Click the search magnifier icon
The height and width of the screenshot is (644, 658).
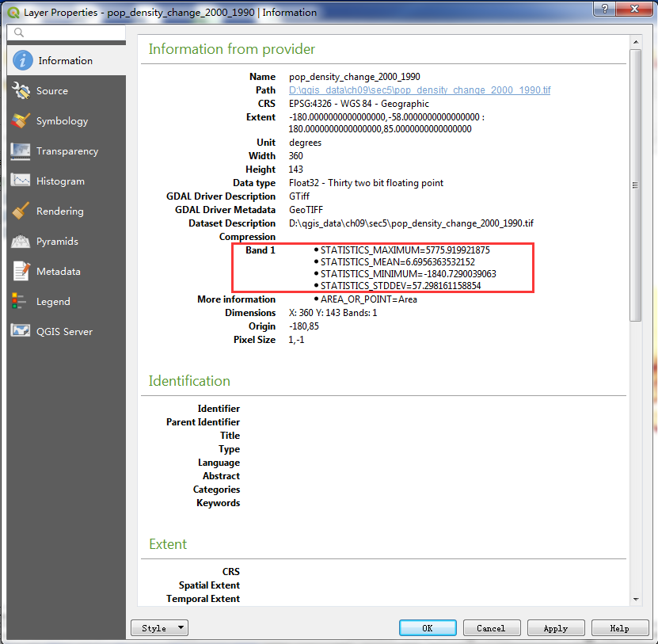pyautogui.click(x=18, y=32)
